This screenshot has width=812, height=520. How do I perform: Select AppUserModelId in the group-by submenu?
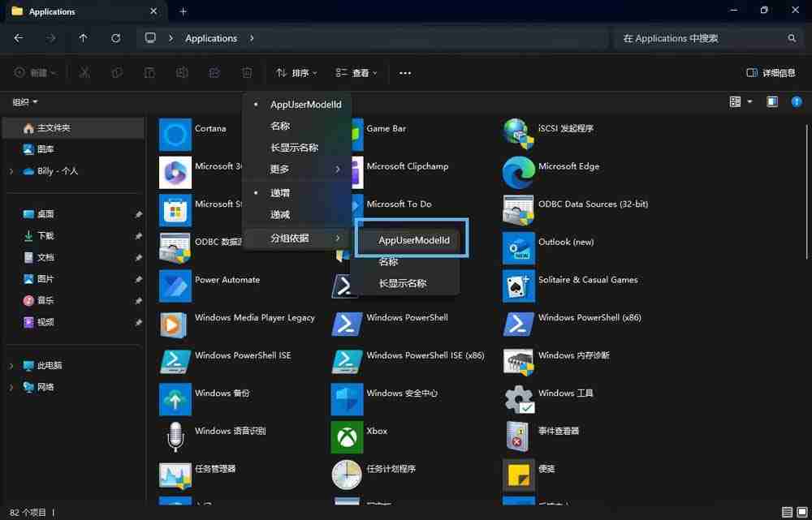click(x=414, y=240)
